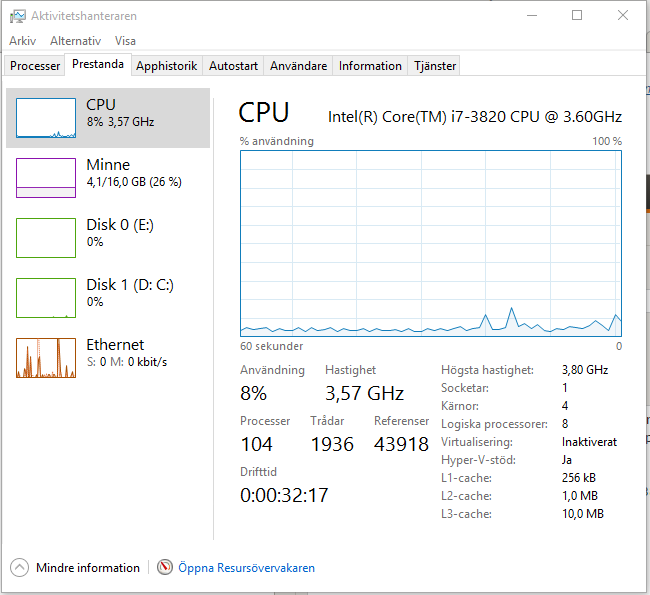The height and width of the screenshot is (595, 650).
Task: Switch to the Processer tab
Action: 35,66
